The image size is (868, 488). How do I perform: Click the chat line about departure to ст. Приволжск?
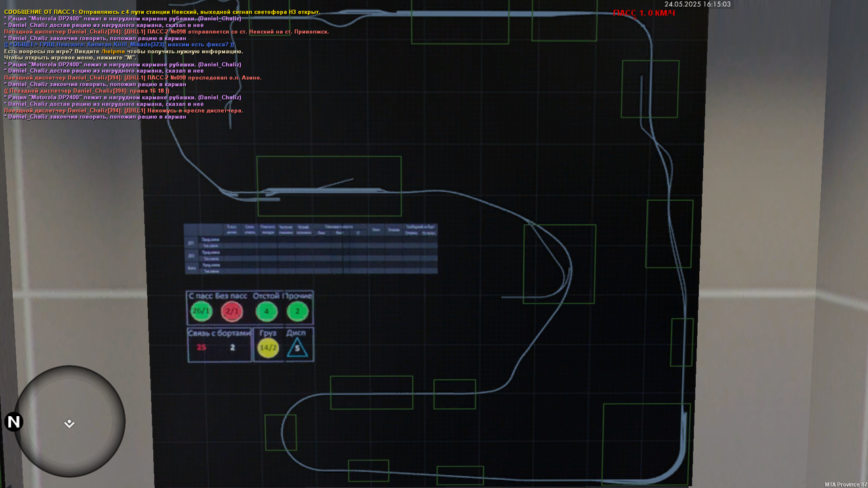coord(167,32)
